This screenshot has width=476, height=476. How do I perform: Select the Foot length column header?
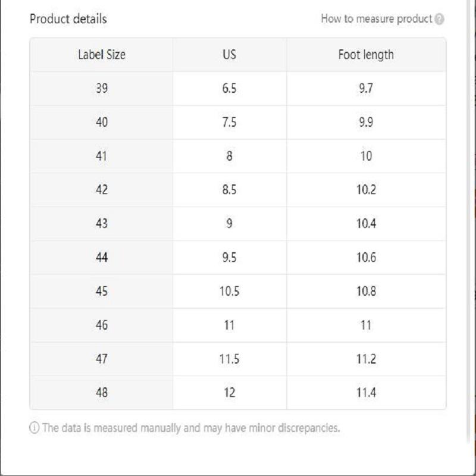click(366, 55)
